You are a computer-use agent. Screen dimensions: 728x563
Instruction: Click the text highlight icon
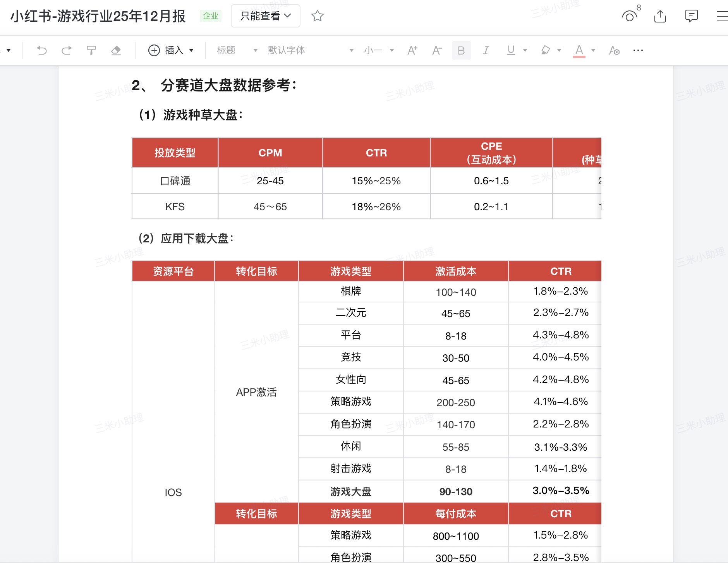pyautogui.click(x=545, y=50)
